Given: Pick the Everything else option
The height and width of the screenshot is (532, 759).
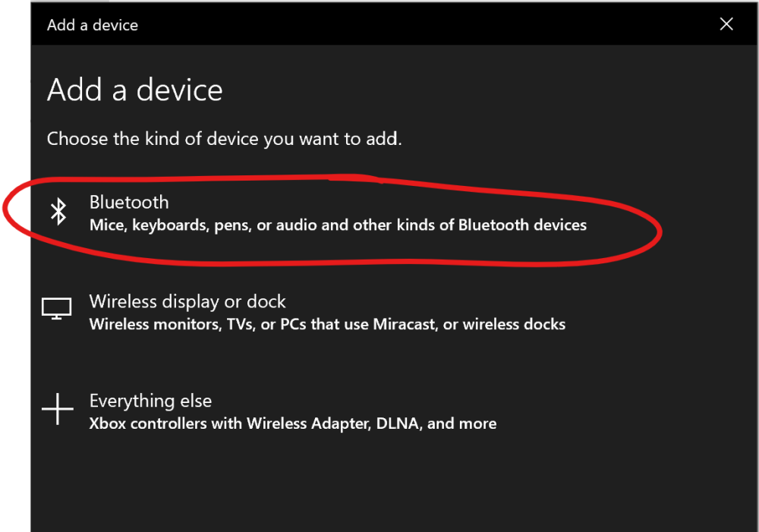Looking at the screenshot, I should point(150,401).
